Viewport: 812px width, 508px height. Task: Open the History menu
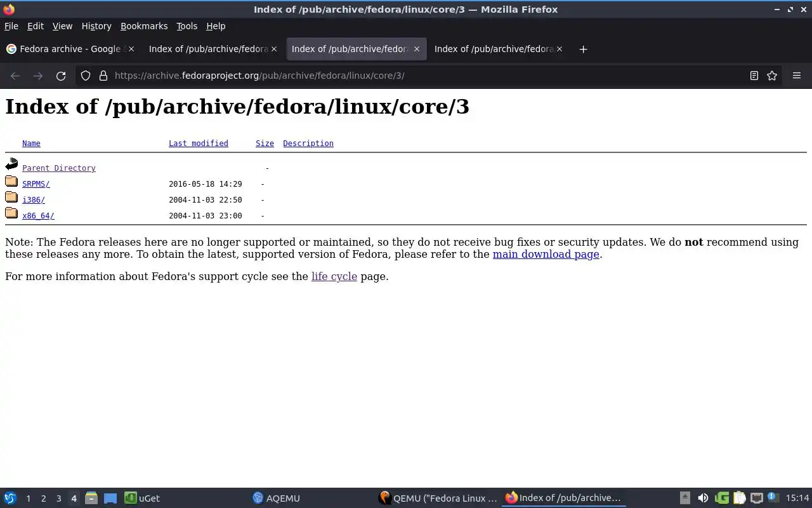[96, 26]
